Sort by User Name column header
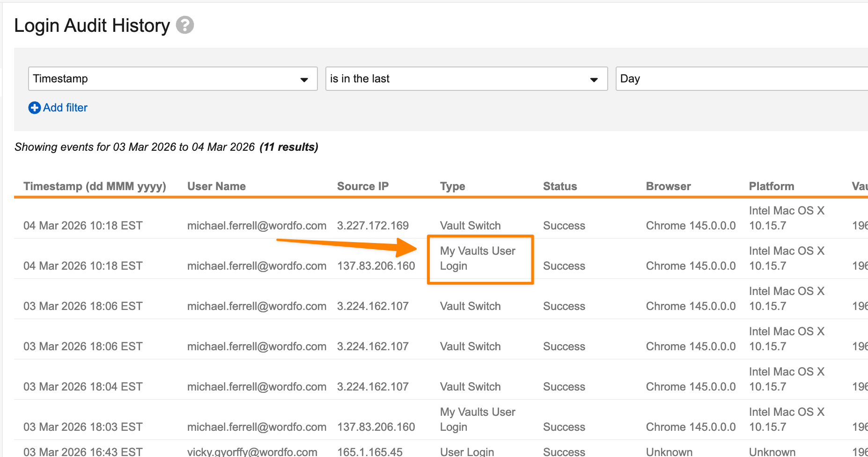Screen dimensions: 868x457 tap(216, 186)
